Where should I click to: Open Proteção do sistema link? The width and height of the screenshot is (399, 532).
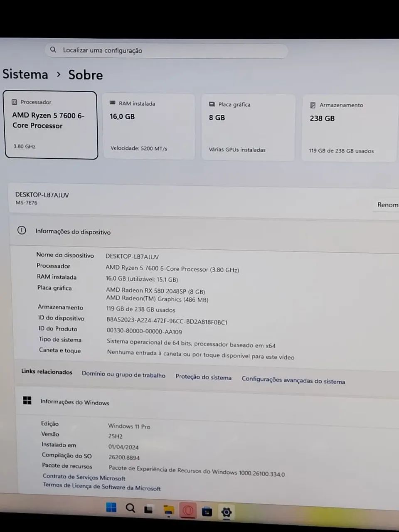[203, 377]
